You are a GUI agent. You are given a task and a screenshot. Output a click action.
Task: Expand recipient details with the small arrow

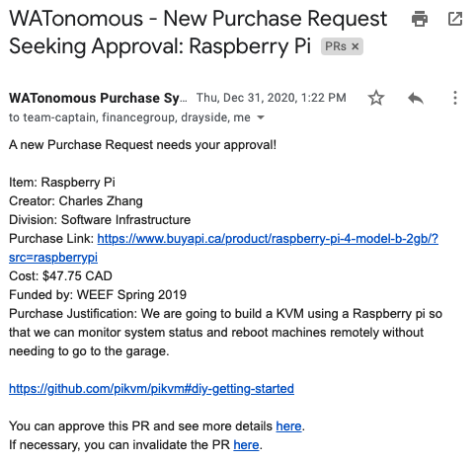pos(261,117)
